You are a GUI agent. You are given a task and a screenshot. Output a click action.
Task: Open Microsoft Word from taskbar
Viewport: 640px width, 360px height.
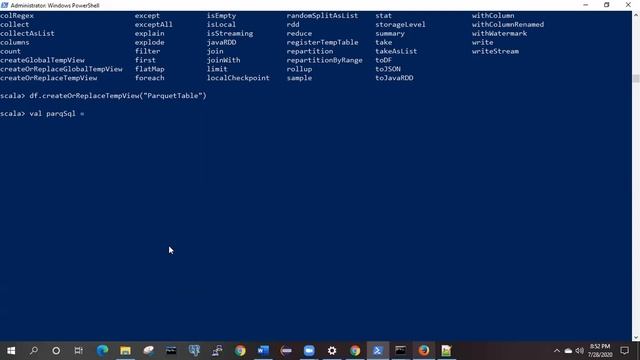[263, 351]
